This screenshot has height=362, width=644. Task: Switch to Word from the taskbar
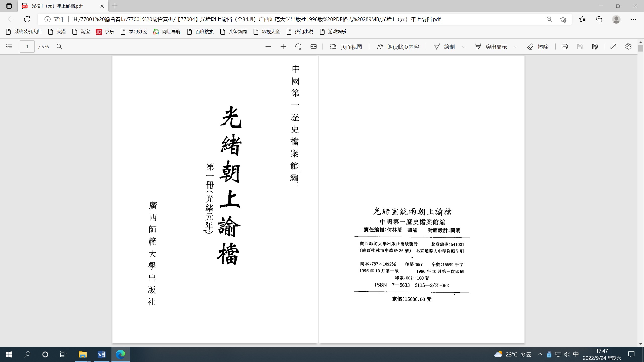pyautogui.click(x=102, y=354)
